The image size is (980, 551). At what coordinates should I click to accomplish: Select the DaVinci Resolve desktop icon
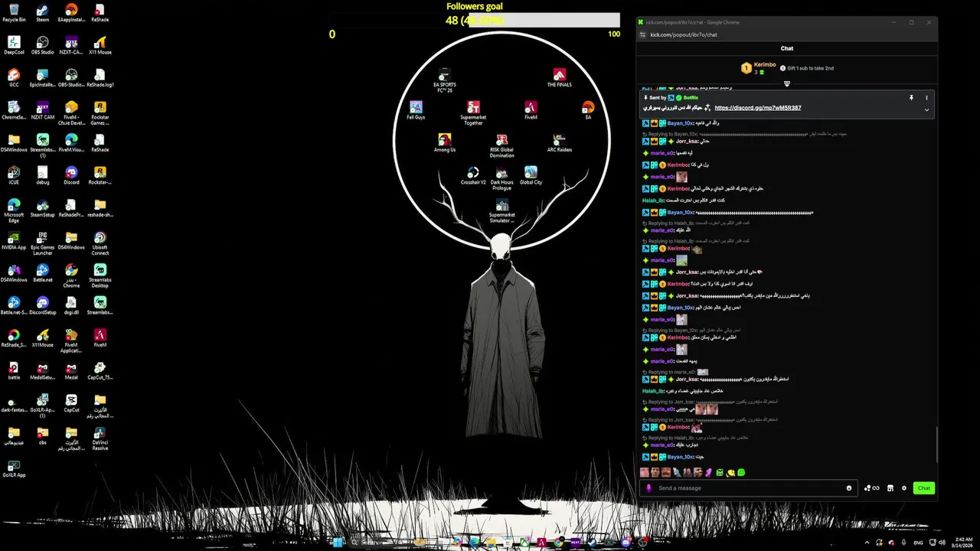[x=100, y=438]
